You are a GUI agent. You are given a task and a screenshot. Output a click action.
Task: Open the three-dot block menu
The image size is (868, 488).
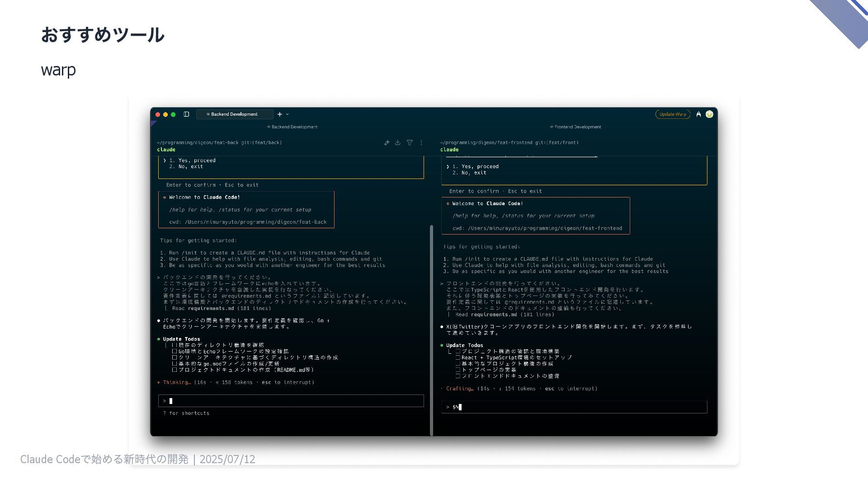pos(421,143)
